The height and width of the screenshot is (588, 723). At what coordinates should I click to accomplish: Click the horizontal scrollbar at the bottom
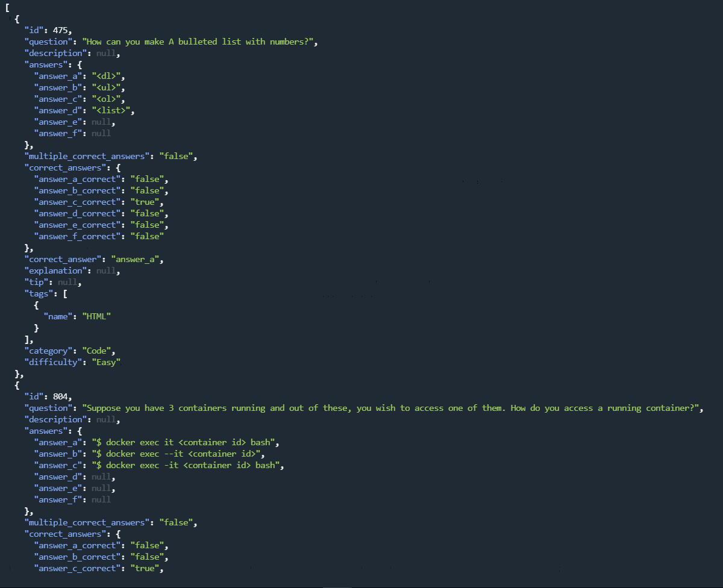click(337, 585)
